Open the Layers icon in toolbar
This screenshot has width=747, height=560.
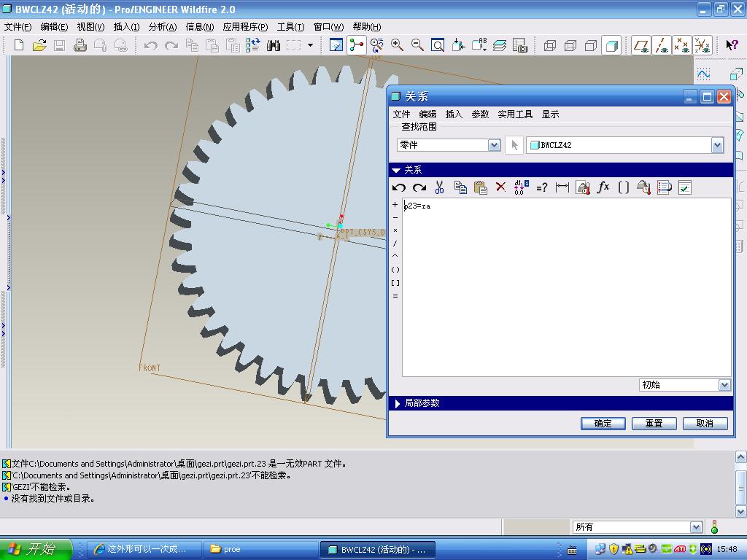tap(499, 45)
